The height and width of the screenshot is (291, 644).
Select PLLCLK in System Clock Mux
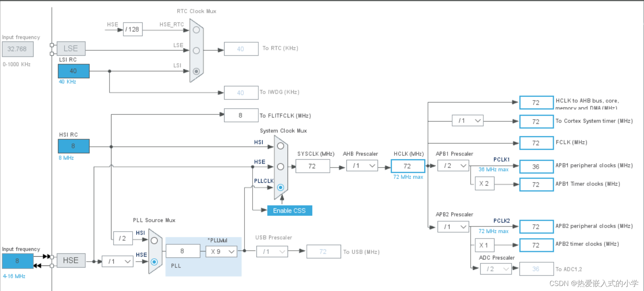pyautogui.click(x=281, y=187)
